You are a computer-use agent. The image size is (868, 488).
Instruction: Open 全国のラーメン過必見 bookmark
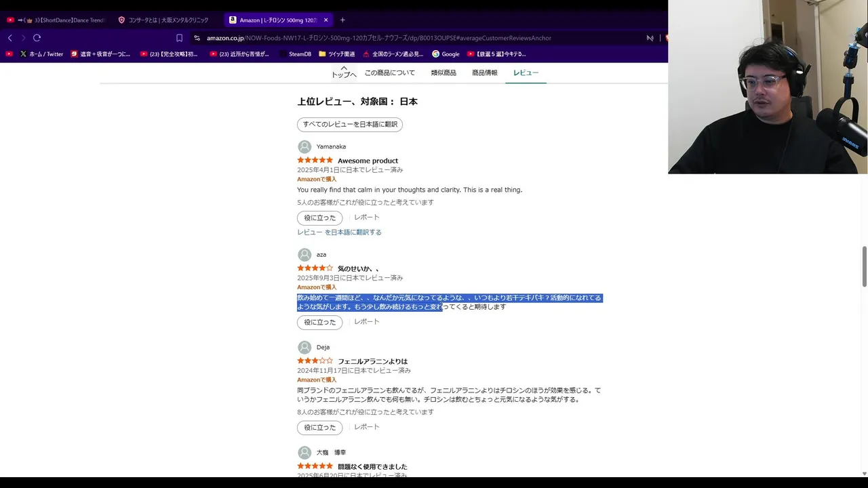[x=393, y=54]
